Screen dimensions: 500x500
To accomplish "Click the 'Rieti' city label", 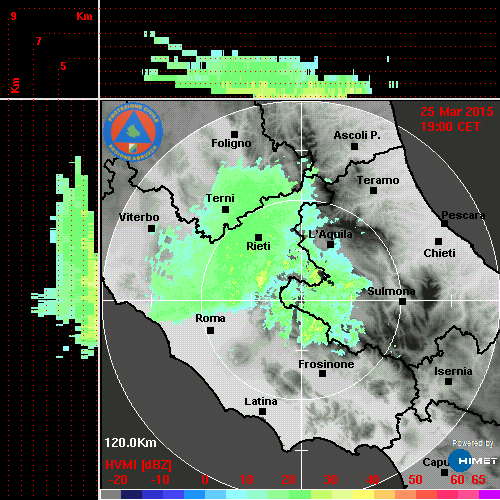I will (258, 246).
